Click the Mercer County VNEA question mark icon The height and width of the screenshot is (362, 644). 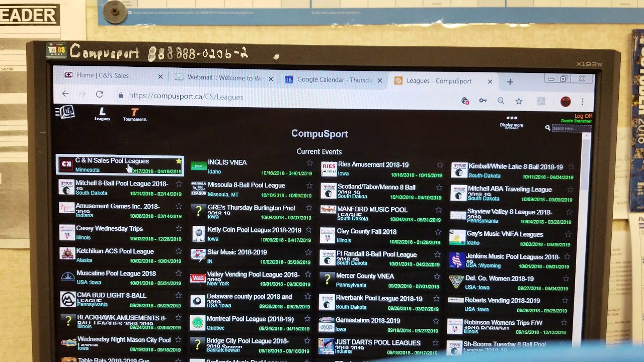pyautogui.click(x=327, y=279)
